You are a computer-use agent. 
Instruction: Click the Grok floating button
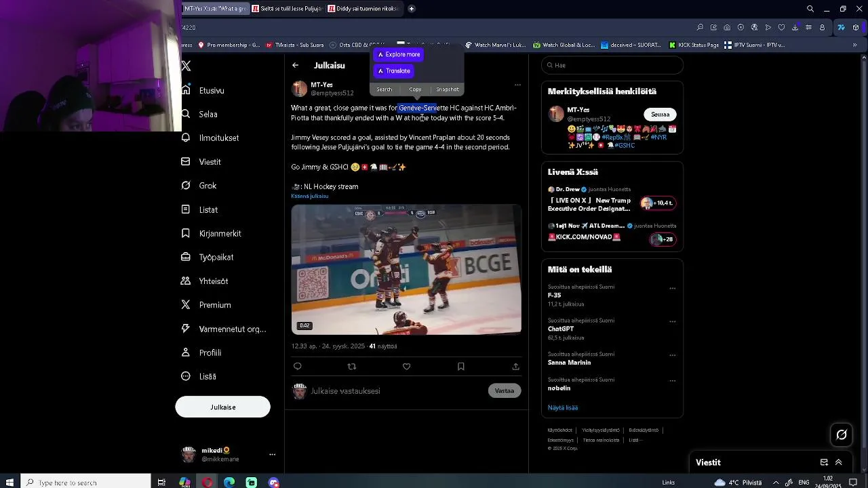click(x=842, y=434)
